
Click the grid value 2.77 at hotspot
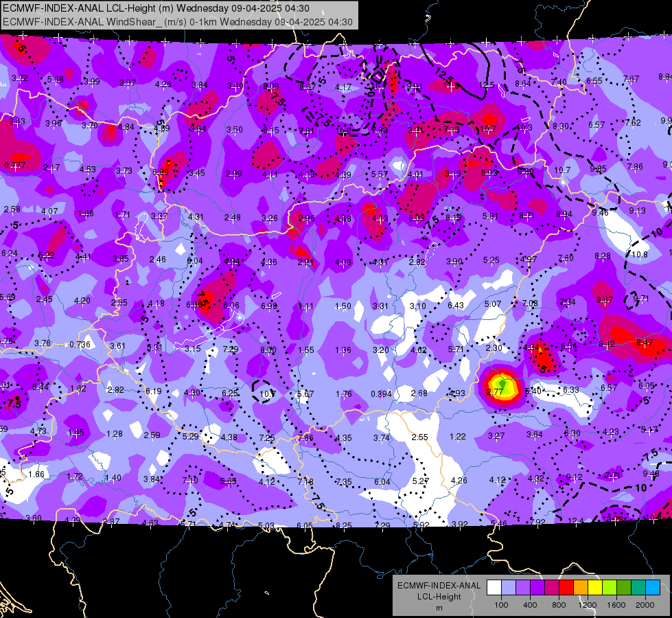495,391
